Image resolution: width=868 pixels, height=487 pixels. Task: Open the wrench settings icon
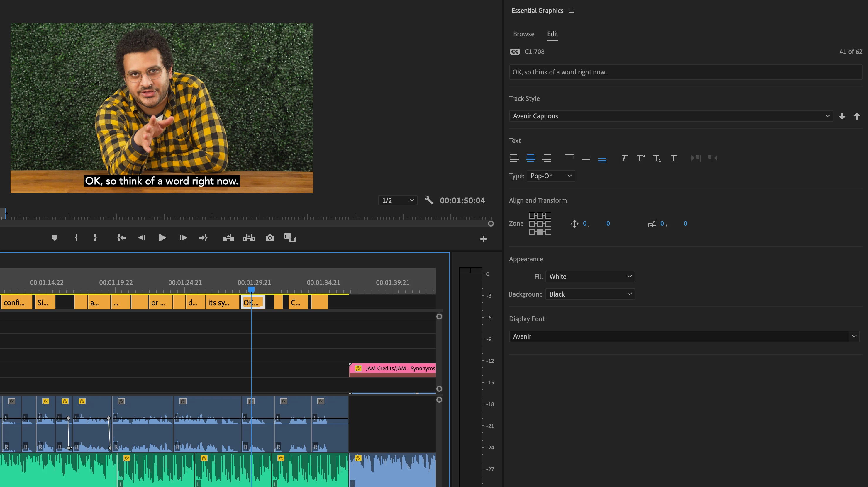pos(428,200)
